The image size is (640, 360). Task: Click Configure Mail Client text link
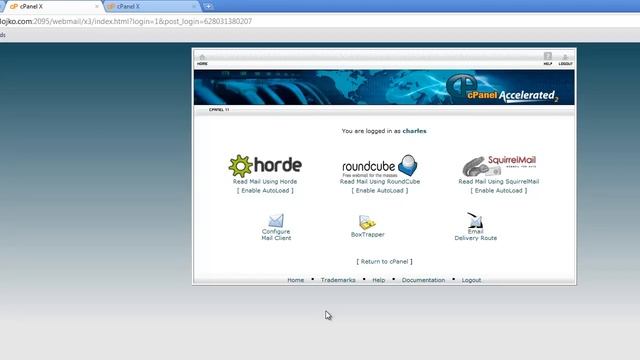(x=276, y=235)
